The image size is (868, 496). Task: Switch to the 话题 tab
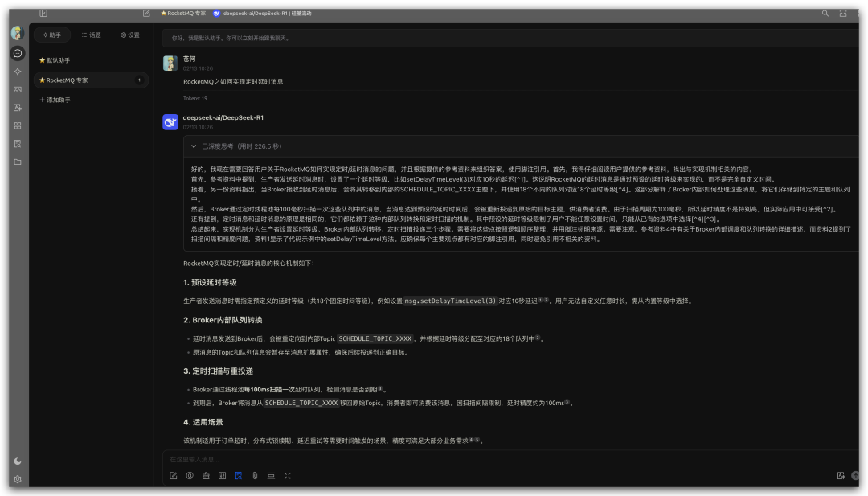point(92,35)
